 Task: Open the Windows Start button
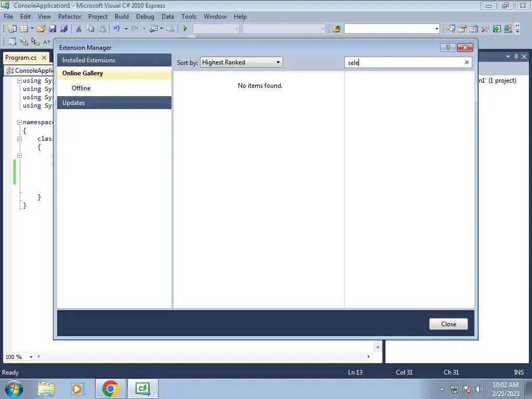[14, 389]
